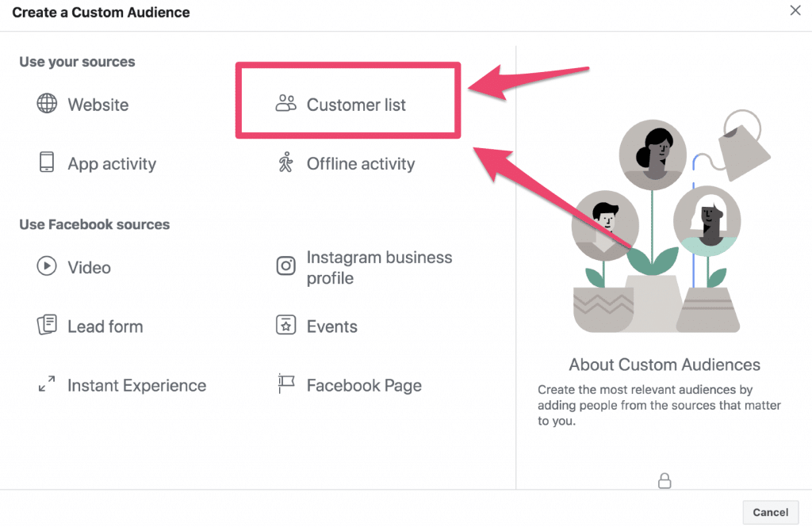Choose Customer list as audience source
This screenshot has height=527, width=812.
(348, 101)
